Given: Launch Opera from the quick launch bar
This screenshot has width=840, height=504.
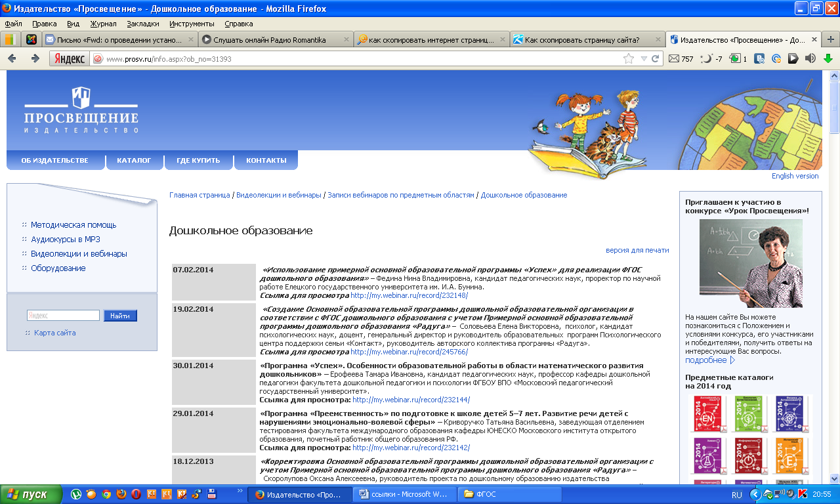Looking at the screenshot, I should pos(136,494).
